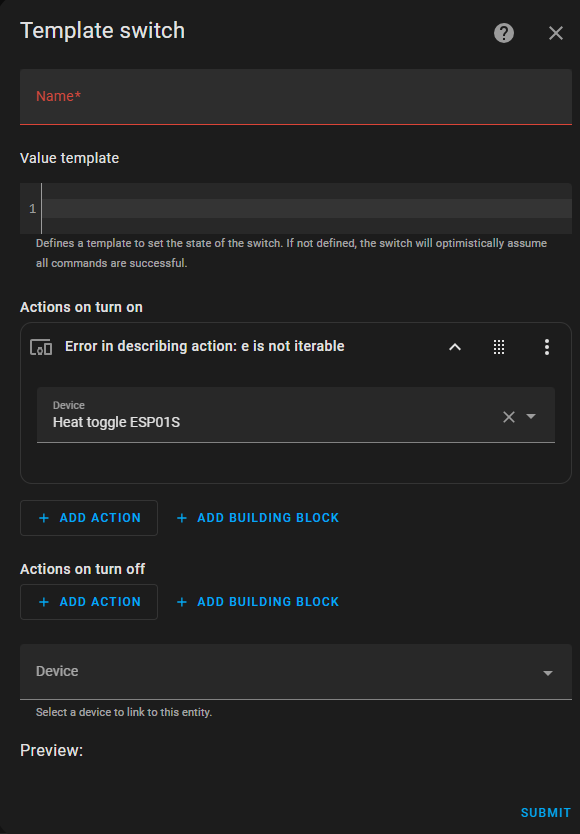
Task: Submit the template switch form
Action: click(545, 812)
